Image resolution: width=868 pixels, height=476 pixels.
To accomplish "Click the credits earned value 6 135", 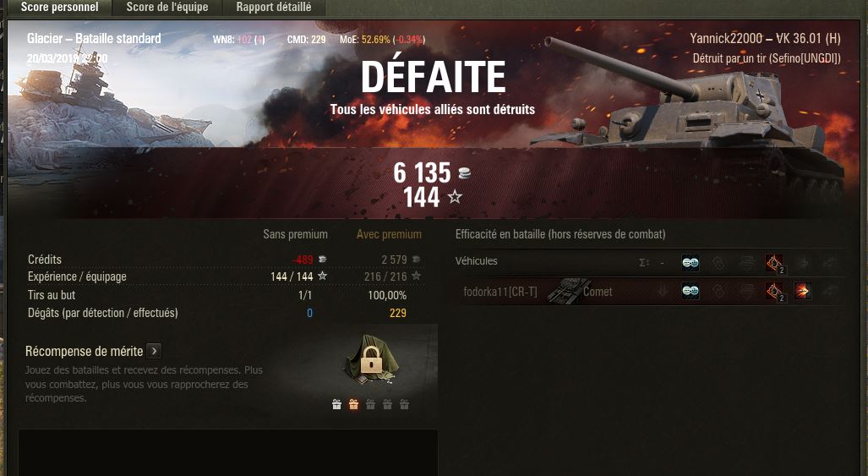I will 422,172.
